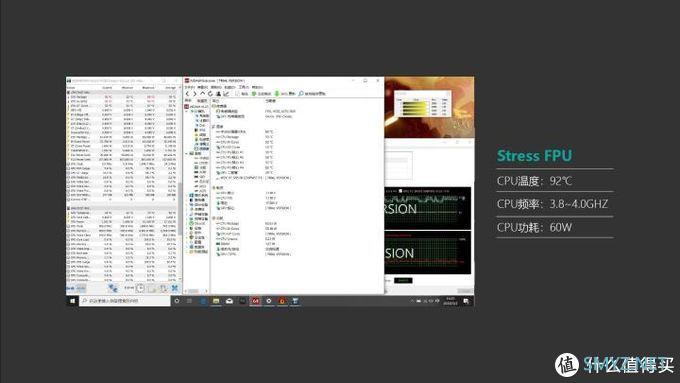Click the AIDA64 back navigation arrow
This screenshot has height=383, width=680.
tap(187, 94)
